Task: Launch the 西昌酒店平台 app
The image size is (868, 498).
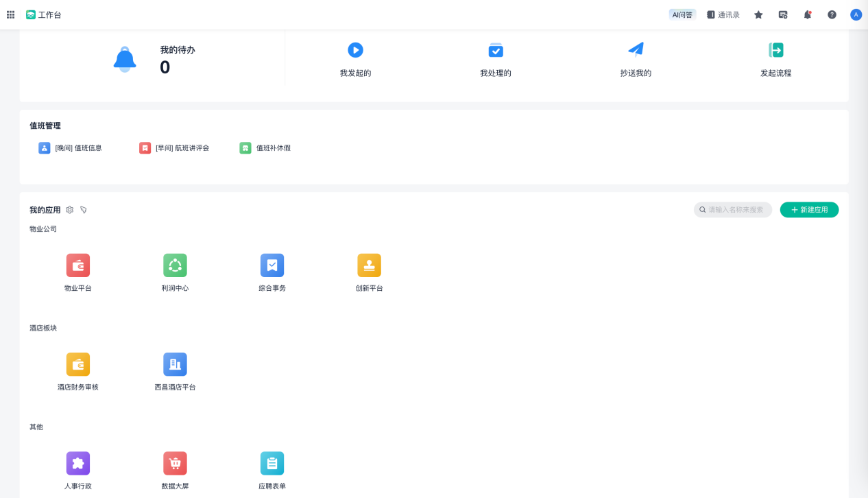Action: [175, 364]
